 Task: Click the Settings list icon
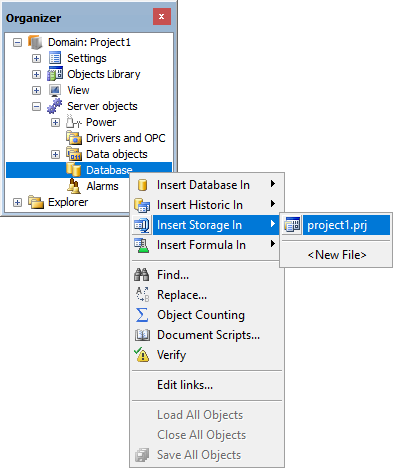(55, 58)
